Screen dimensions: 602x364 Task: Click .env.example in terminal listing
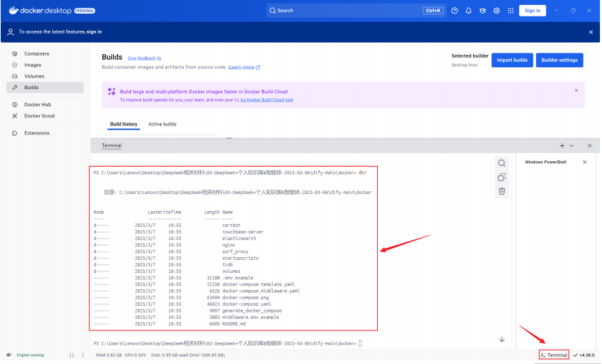tap(238, 278)
